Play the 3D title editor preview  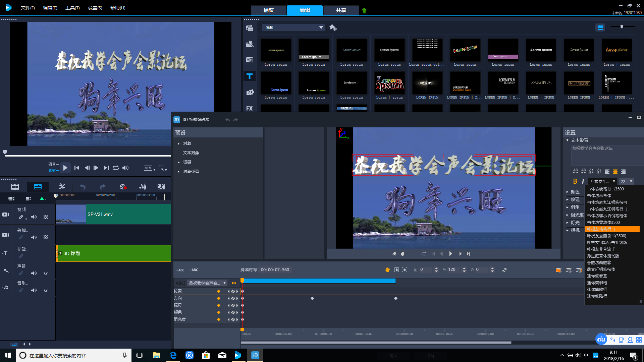pos(450,254)
